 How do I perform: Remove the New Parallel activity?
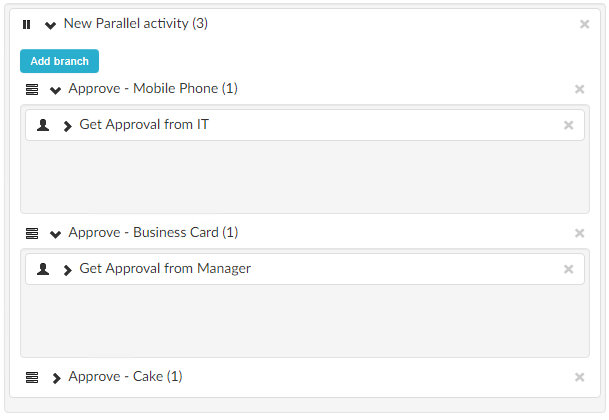(585, 24)
